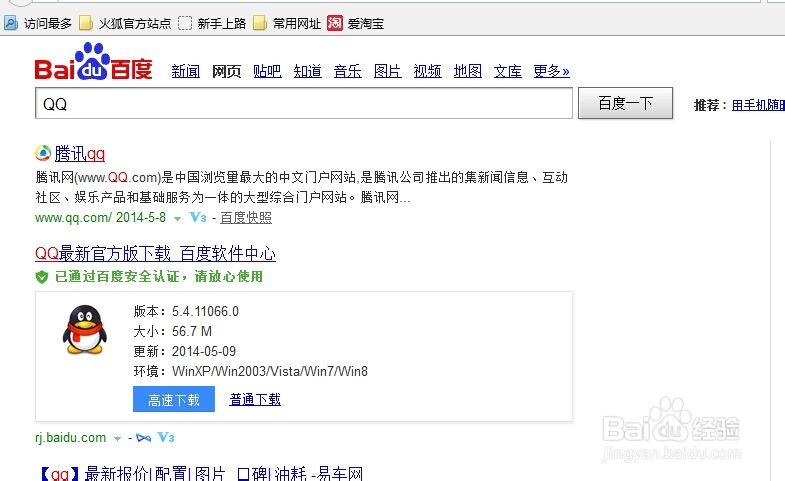Click the 普通下载 link
The image size is (785, 481).
[255, 399]
